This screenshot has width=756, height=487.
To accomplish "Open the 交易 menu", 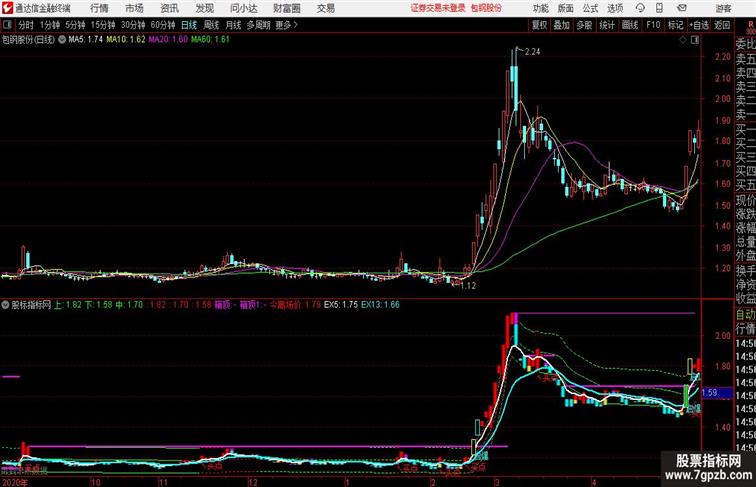I will (x=325, y=8).
